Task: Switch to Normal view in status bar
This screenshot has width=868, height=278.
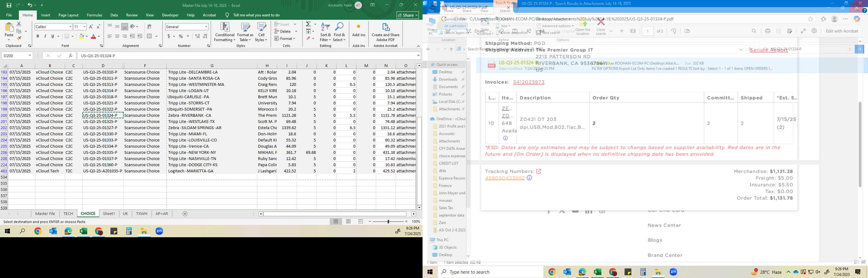Action: (x=336, y=221)
